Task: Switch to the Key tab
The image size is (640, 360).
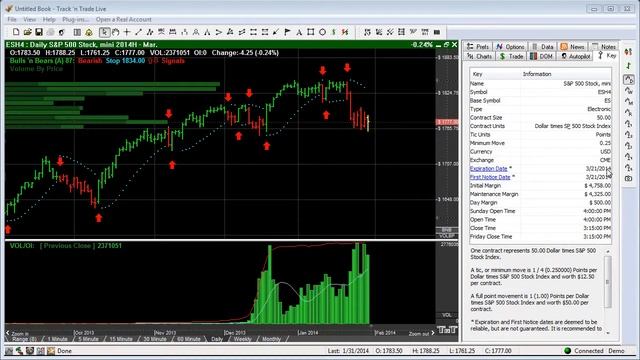Action: click(607, 56)
